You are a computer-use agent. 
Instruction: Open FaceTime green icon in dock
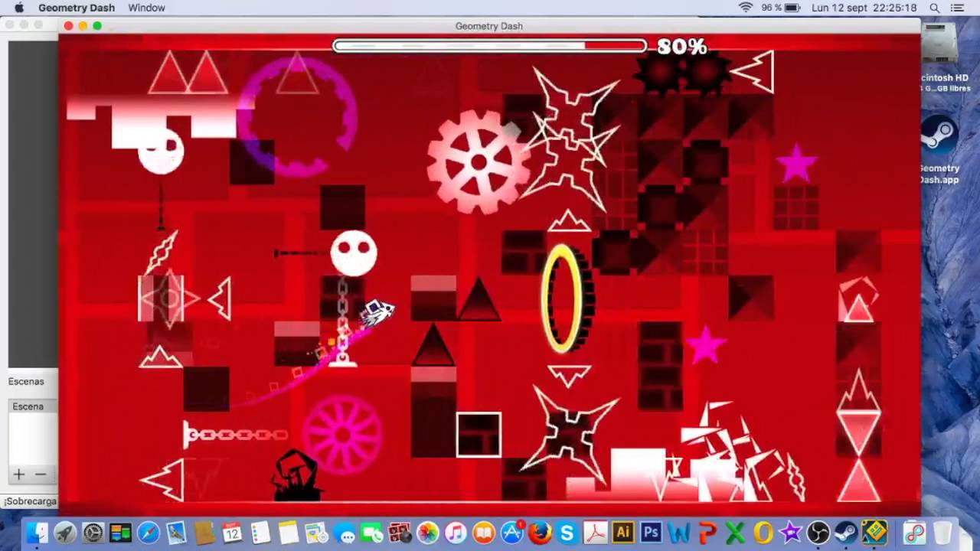point(372,533)
